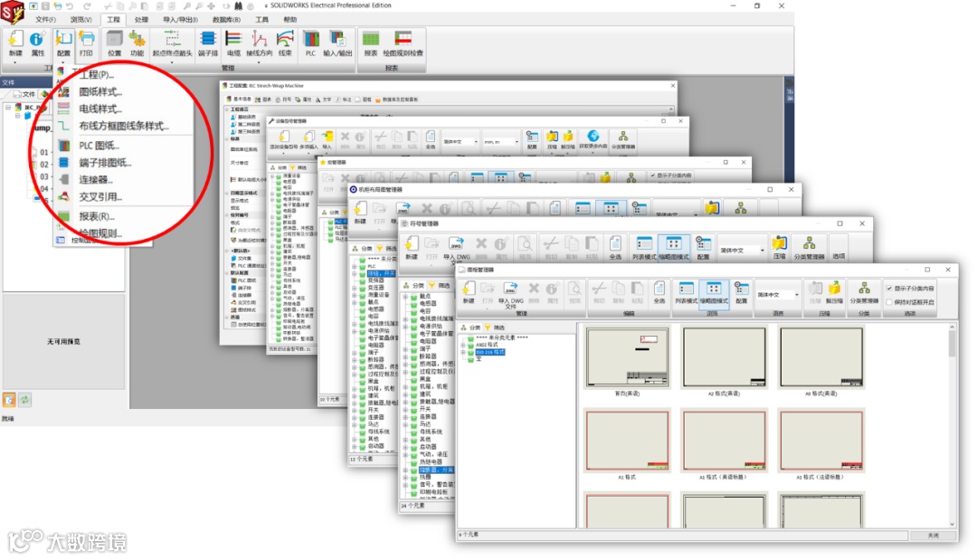This screenshot has width=977, height=560.
Task: Open 分类管理器 in 图框管理器 toolbar
Action: (864, 292)
